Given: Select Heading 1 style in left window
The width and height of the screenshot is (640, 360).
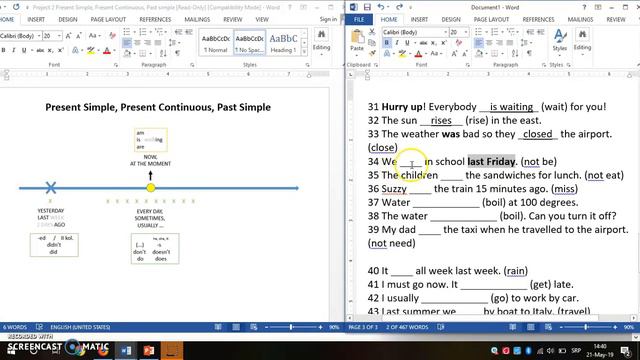Looking at the screenshot, I should pyautogui.click(x=283, y=43).
